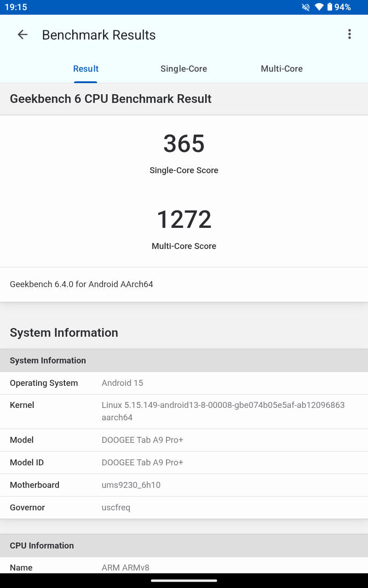The image size is (368, 588).
Task: Select the Kernel version row
Action: (x=184, y=412)
